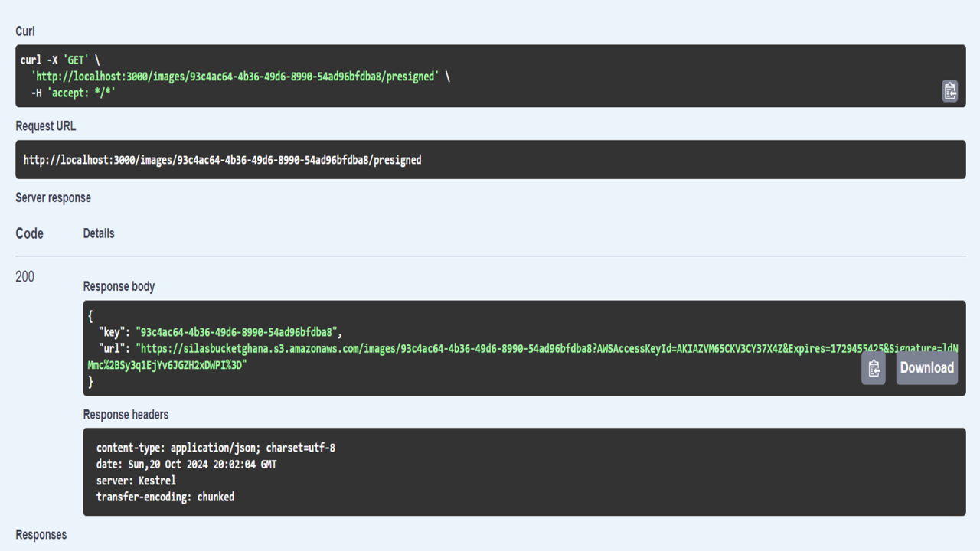Download the response body

[x=926, y=368]
